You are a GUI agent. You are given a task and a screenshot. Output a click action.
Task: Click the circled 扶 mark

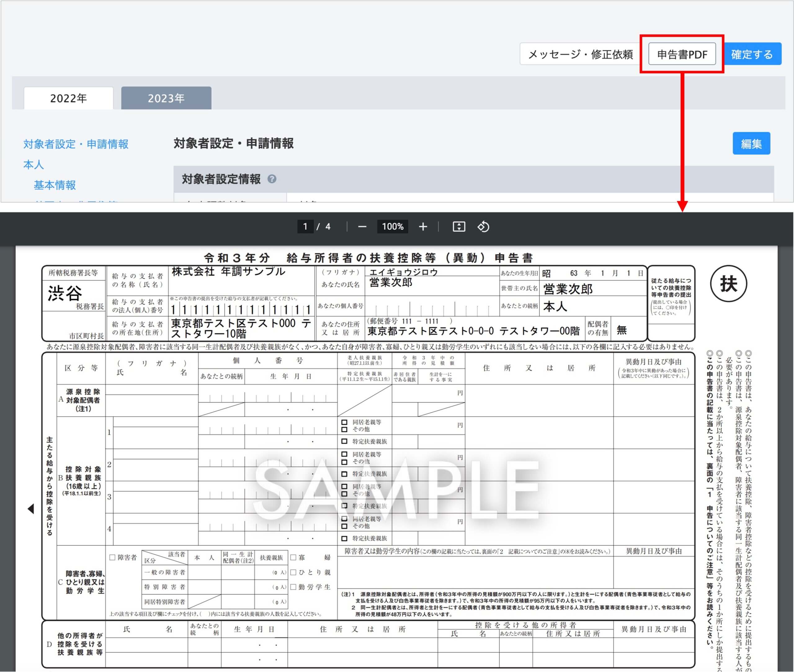tap(729, 284)
